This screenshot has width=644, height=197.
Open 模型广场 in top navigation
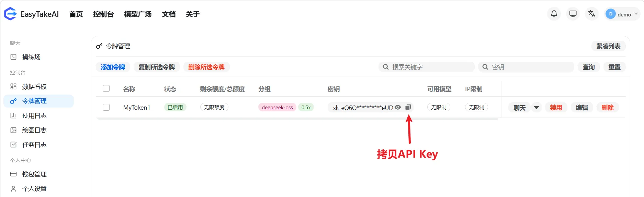coord(138,14)
